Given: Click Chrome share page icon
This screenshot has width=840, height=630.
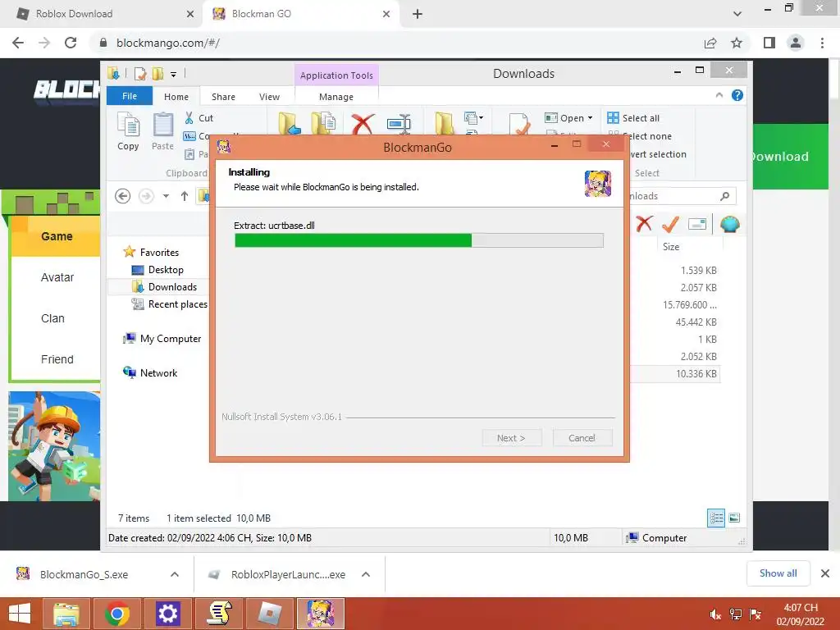Looking at the screenshot, I should point(710,43).
